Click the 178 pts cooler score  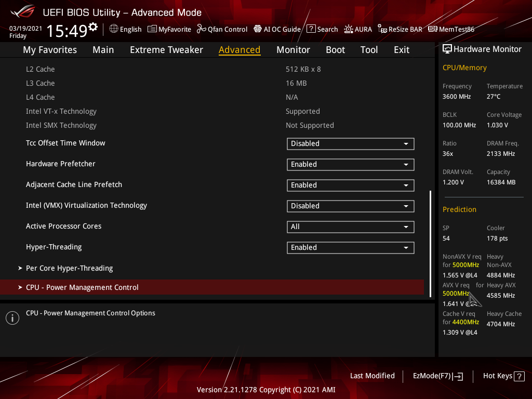pos(497,238)
